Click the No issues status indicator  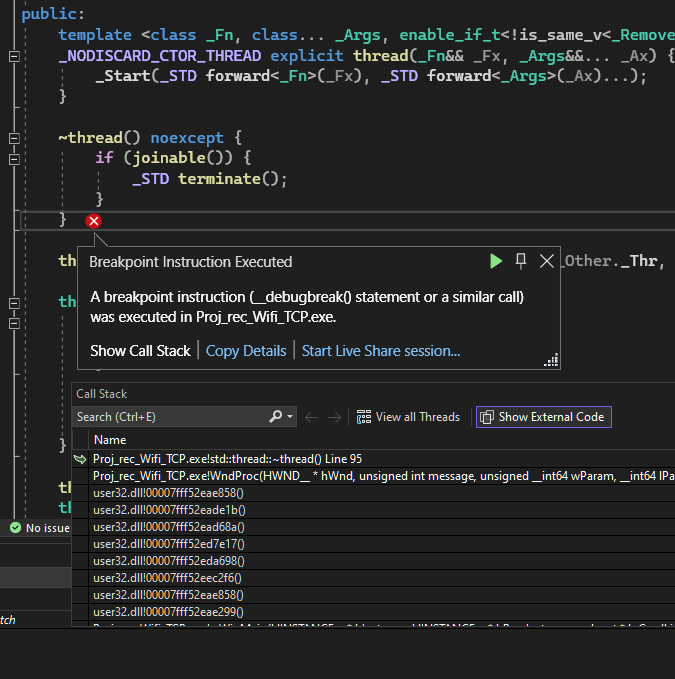pos(39,528)
